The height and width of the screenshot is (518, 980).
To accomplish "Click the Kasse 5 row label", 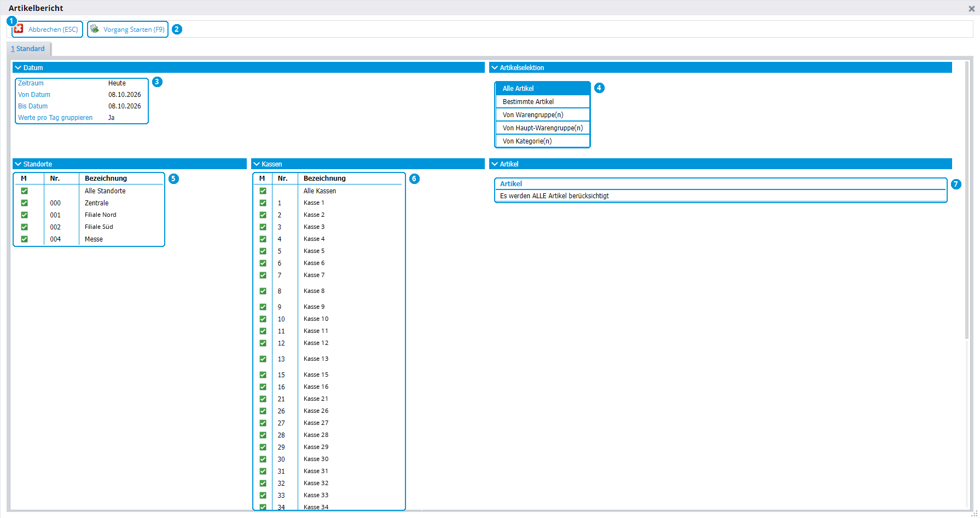I will tap(314, 251).
